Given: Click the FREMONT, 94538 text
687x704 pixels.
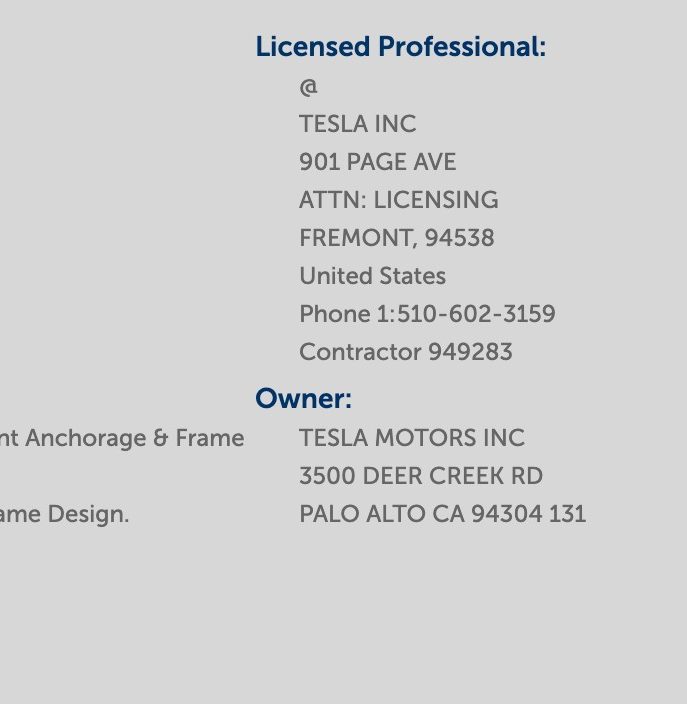Looking at the screenshot, I should pyautogui.click(x=397, y=238).
